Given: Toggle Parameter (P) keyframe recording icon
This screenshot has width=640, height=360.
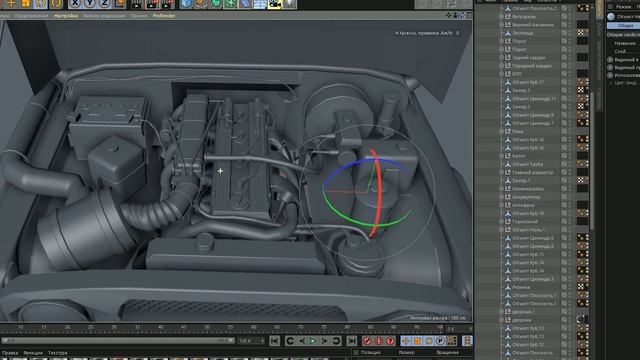Looking at the screenshot, I should (x=440, y=341).
